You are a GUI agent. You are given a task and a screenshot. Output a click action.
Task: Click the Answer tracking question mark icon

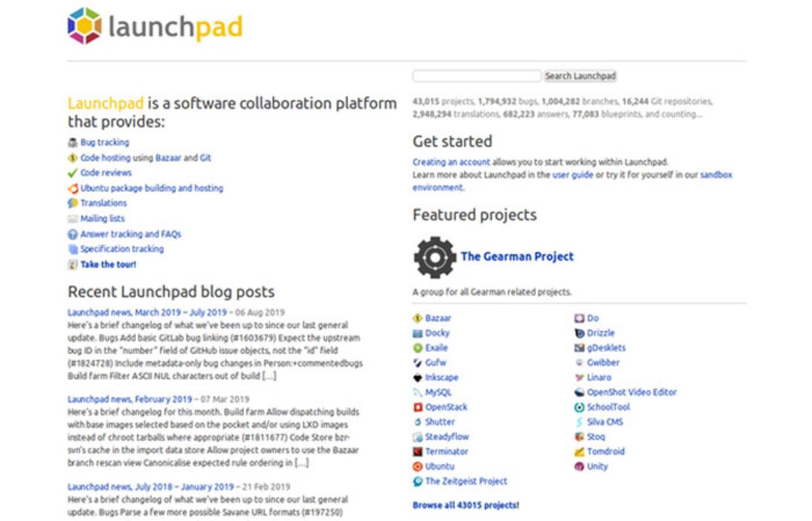pos(72,234)
